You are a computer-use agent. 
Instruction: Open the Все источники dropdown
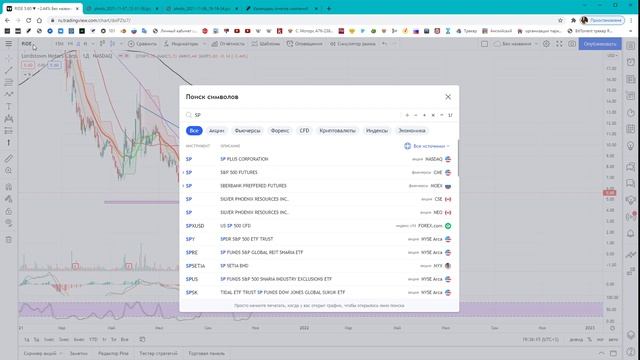click(x=427, y=146)
